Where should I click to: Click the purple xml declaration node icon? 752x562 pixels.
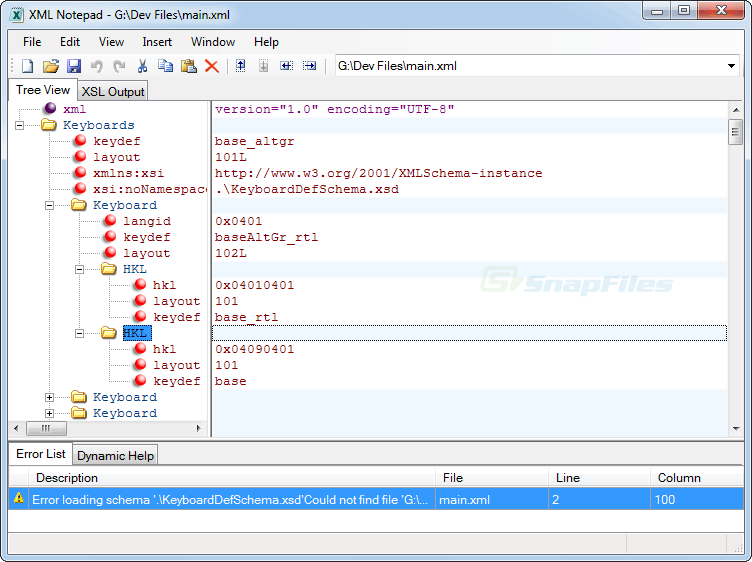[50, 108]
